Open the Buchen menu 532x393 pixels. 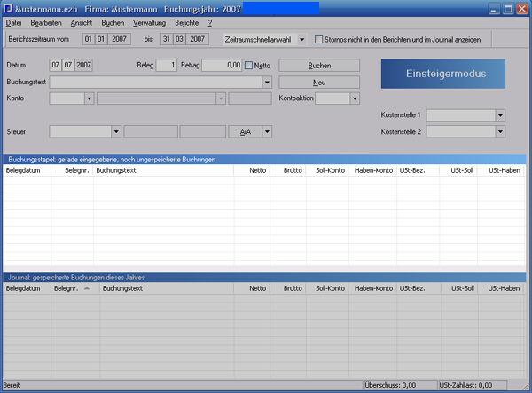click(x=113, y=23)
